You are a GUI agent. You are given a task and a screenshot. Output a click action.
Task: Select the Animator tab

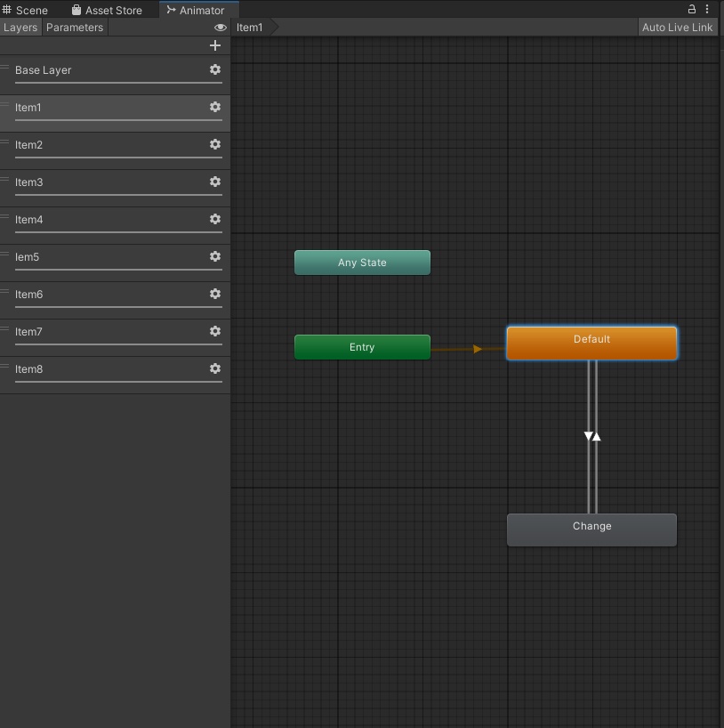(x=198, y=10)
